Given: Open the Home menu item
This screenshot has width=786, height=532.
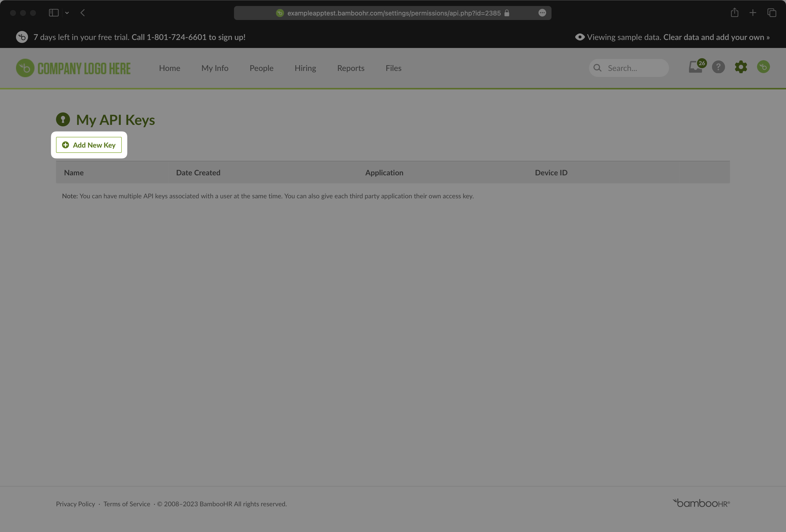Looking at the screenshot, I should [x=169, y=68].
